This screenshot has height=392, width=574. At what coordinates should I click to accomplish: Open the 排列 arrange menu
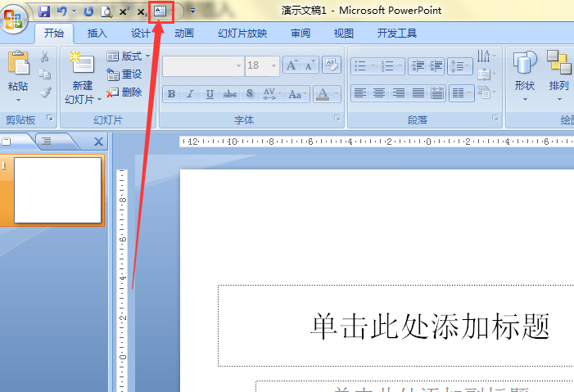[x=559, y=76]
